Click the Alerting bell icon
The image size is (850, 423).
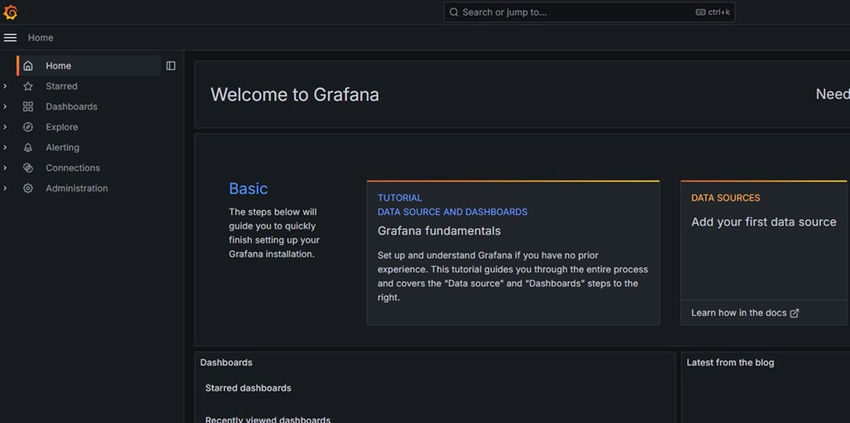pyautogui.click(x=28, y=148)
